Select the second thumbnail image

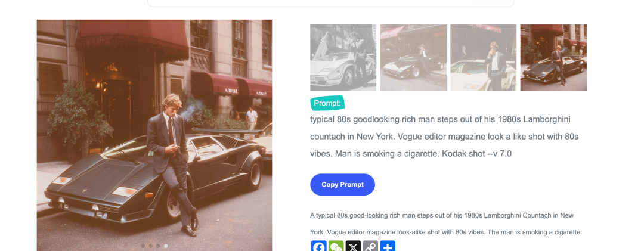click(x=413, y=57)
